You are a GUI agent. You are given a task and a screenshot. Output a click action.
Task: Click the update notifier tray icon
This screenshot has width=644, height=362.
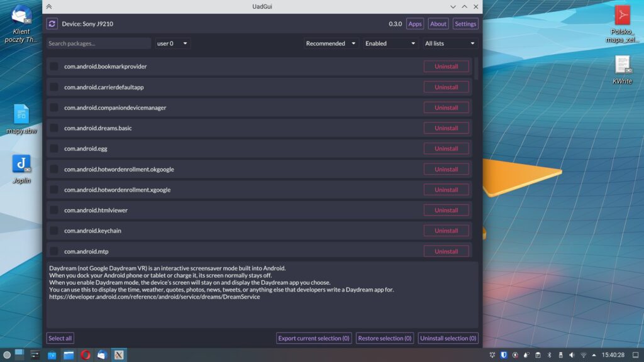point(515,355)
